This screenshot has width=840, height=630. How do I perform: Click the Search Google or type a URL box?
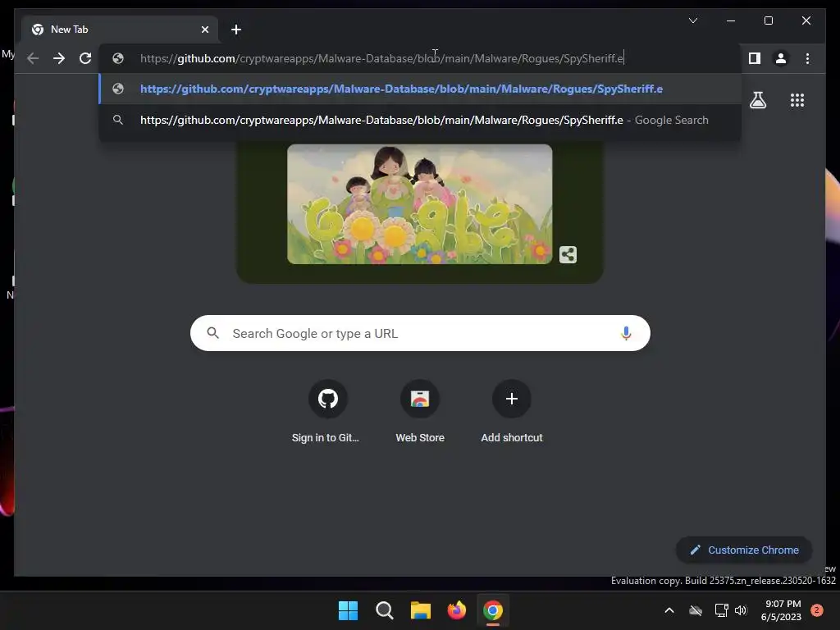[420, 333]
